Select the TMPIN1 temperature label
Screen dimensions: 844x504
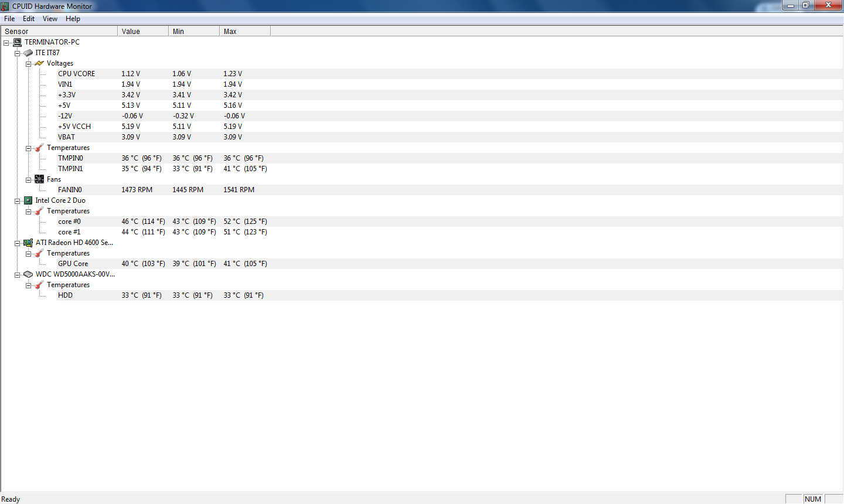coord(70,169)
